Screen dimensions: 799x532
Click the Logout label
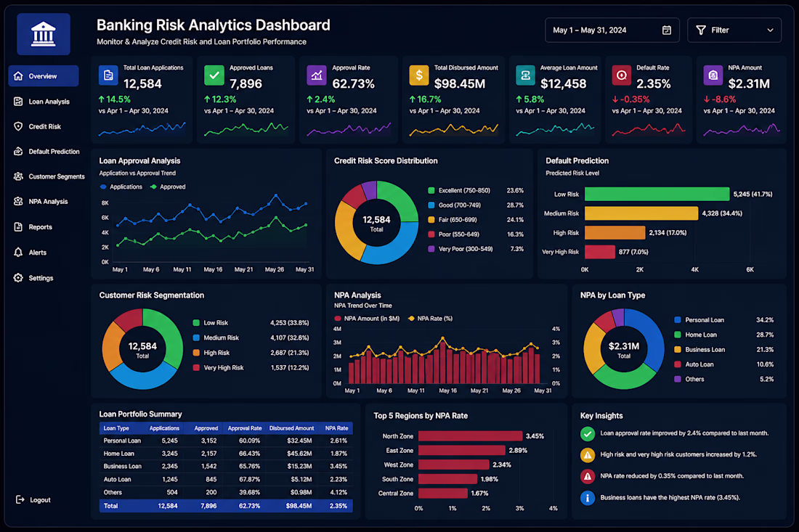tap(40, 500)
